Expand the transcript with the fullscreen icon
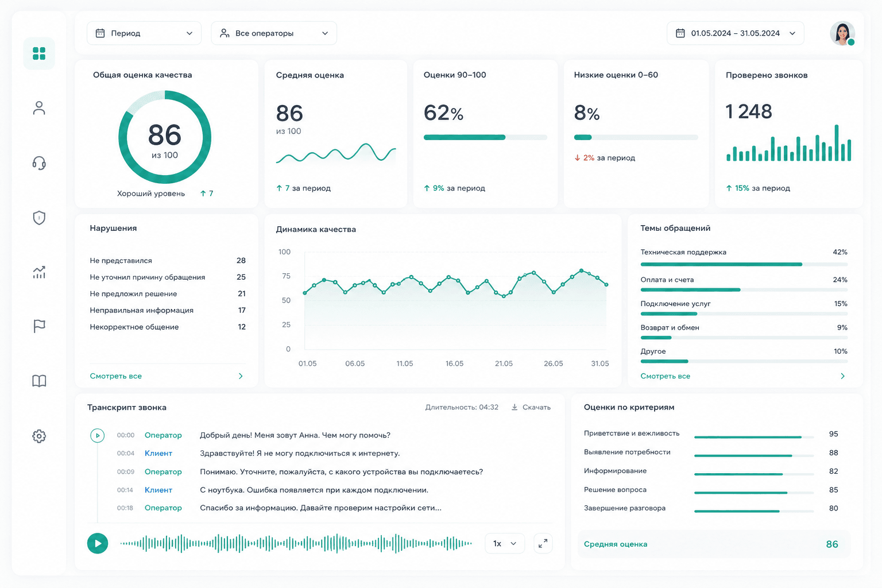The image size is (882, 588). (543, 543)
